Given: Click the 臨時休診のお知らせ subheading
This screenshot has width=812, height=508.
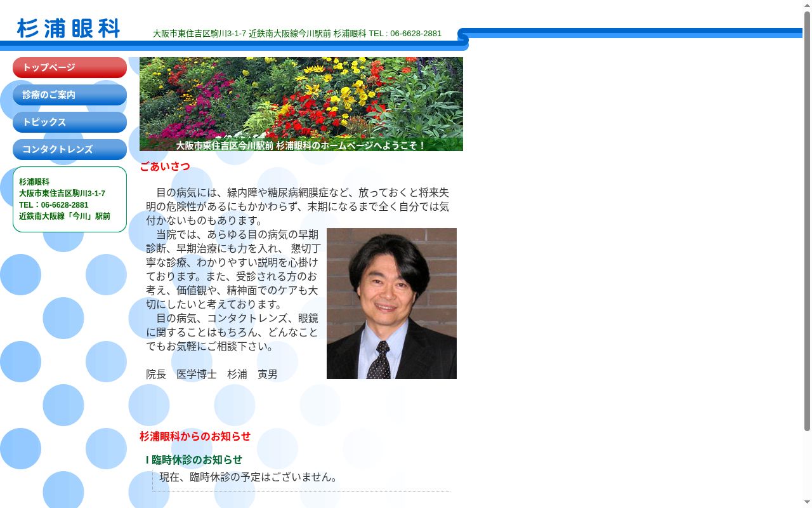Looking at the screenshot, I should pos(197,460).
